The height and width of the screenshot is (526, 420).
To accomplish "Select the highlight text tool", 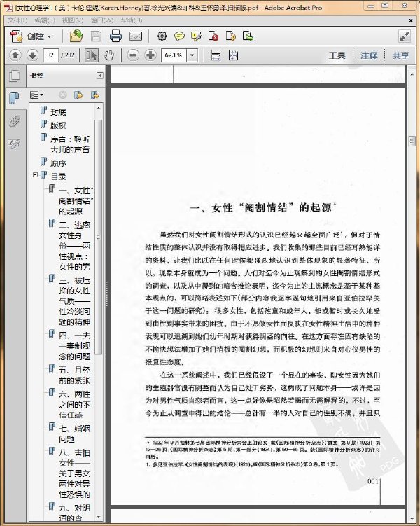I will click(x=196, y=36).
